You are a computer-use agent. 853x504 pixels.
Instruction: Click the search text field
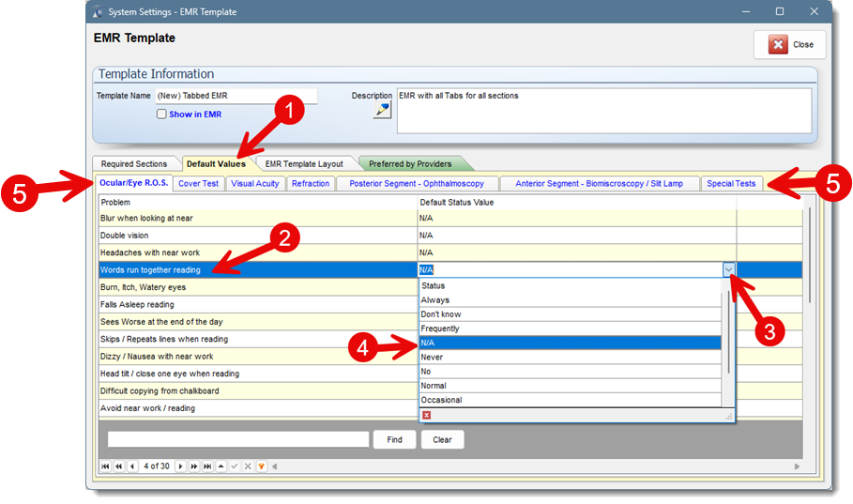(x=238, y=440)
